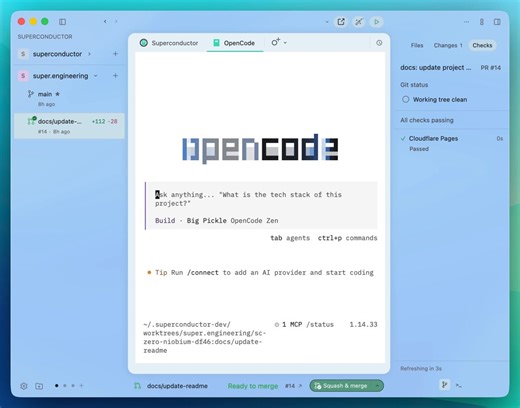Click the /connect command in the tip
This screenshot has height=408, width=520.
click(203, 273)
